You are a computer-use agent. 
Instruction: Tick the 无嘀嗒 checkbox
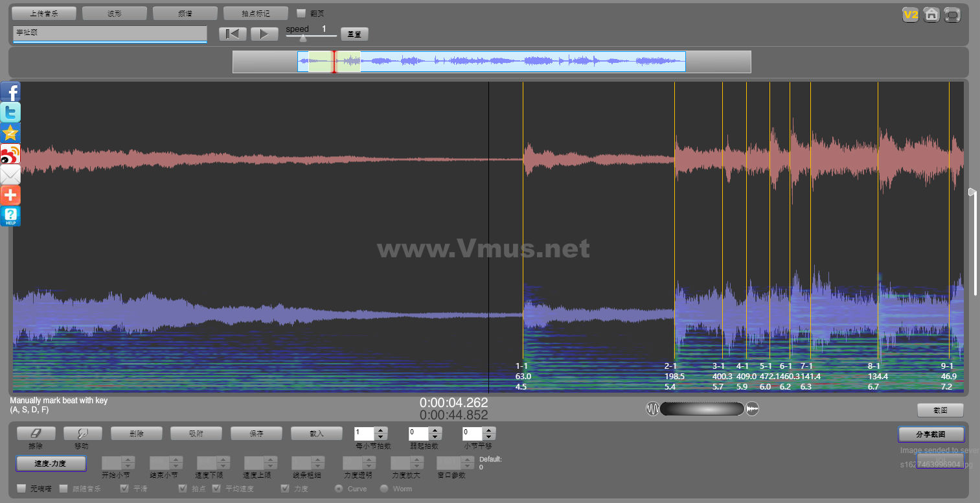(x=21, y=488)
